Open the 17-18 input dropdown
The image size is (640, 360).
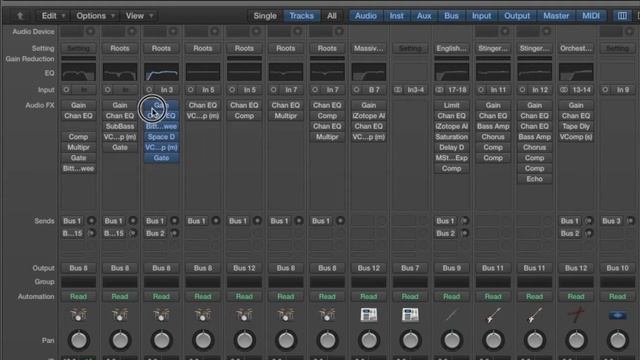(x=457, y=90)
